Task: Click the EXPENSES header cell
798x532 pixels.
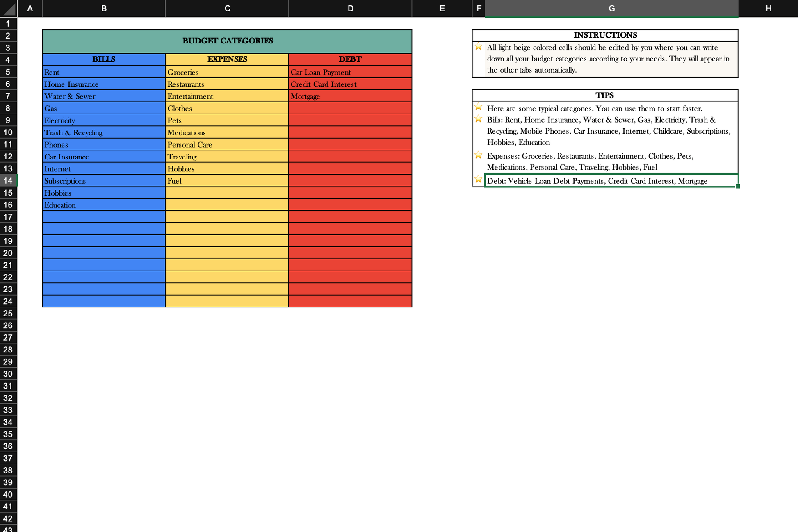Action: point(227,59)
